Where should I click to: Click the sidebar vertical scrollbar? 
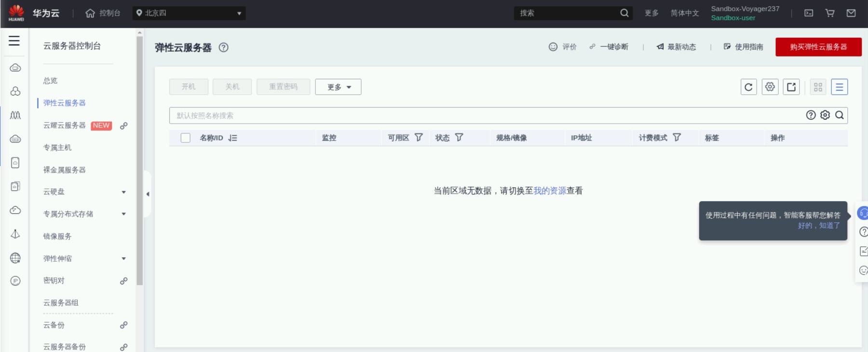coord(139,159)
